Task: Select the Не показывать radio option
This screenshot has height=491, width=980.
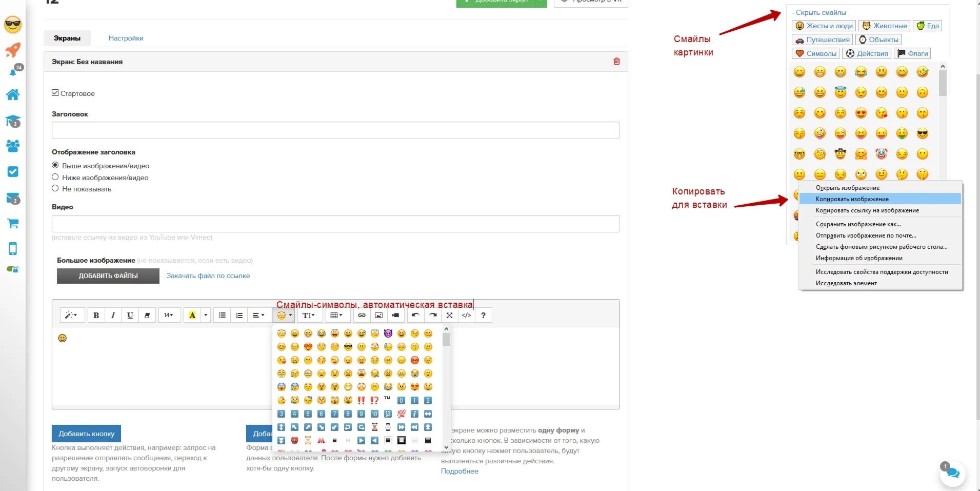Action: [55, 188]
